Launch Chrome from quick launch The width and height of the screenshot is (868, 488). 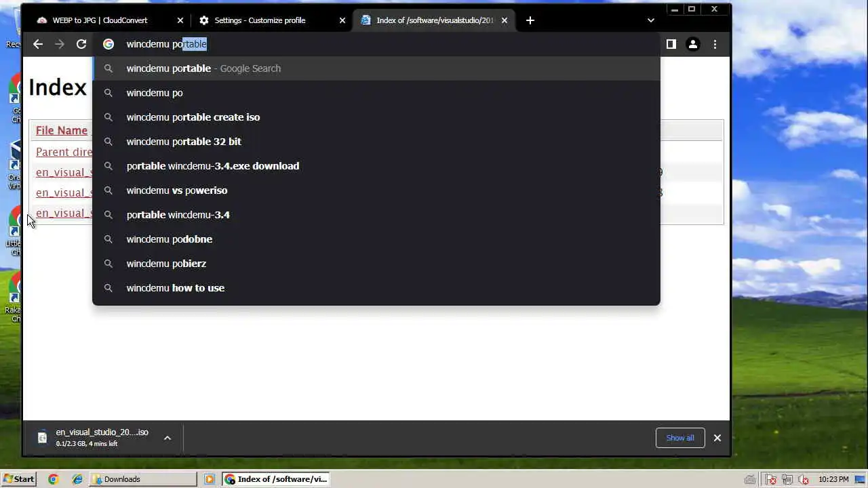pyautogui.click(x=54, y=479)
